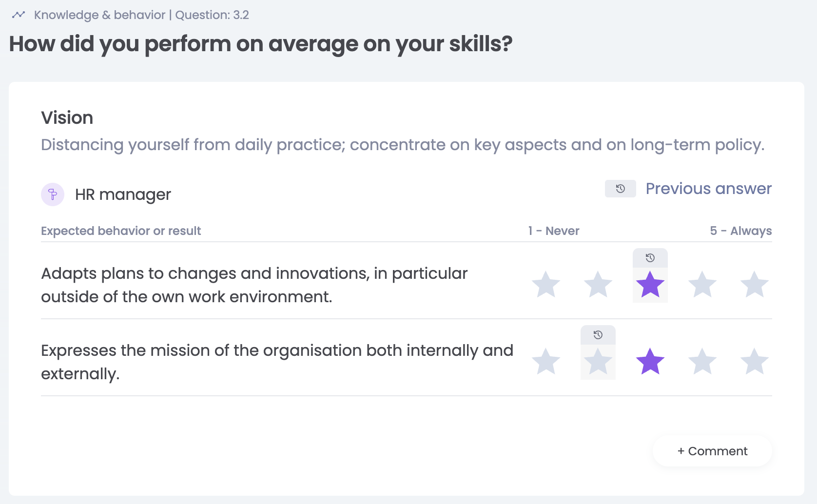This screenshot has height=504, width=817.
Task: Rate 'Expresses the mission' with four stars
Action: click(702, 362)
